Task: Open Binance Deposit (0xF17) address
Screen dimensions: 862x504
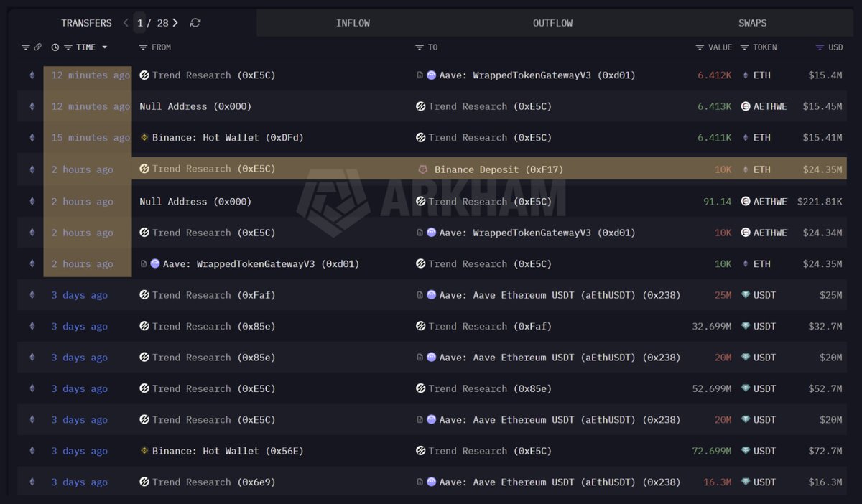Action: [x=499, y=169]
